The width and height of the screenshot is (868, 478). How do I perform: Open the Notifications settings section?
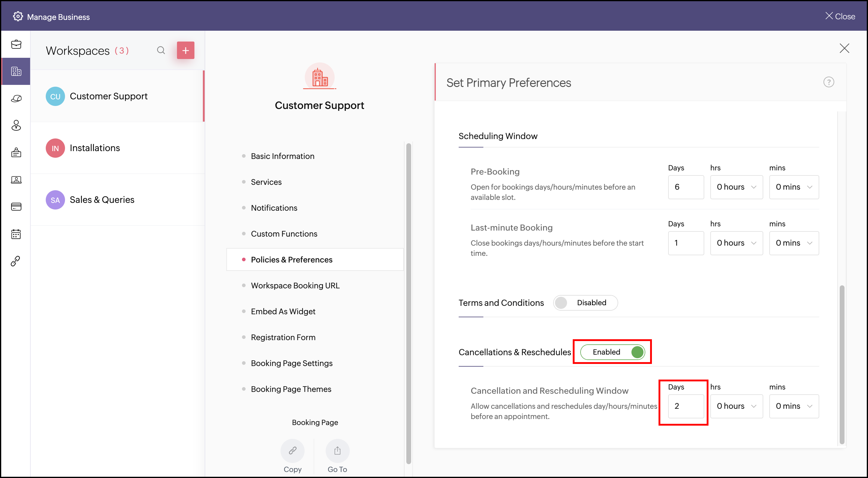coord(274,208)
